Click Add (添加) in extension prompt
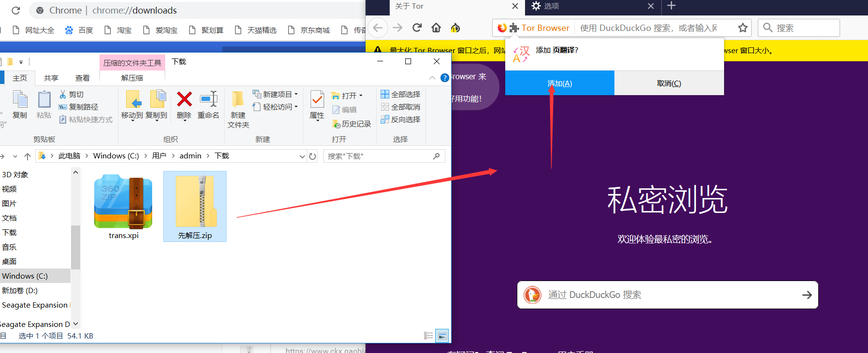 coord(560,83)
